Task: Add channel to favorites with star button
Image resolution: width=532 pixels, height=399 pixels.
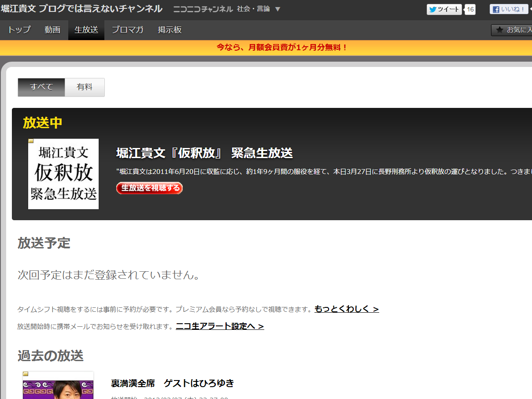Action: tap(512, 30)
